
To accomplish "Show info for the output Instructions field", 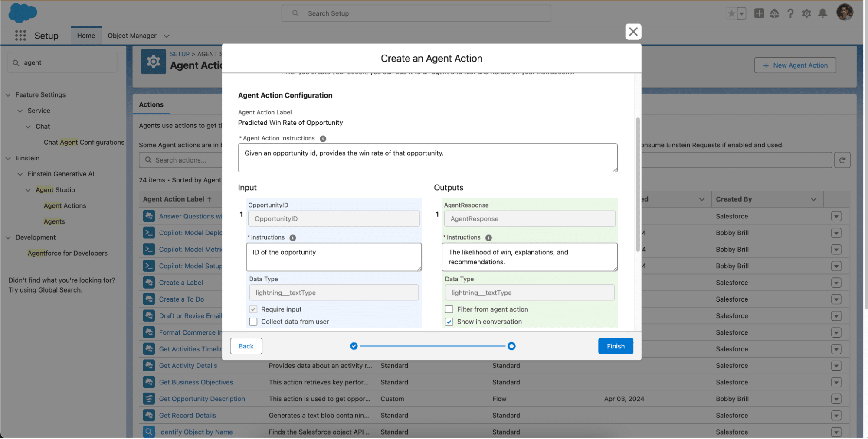I will pyautogui.click(x=488, y=238).
